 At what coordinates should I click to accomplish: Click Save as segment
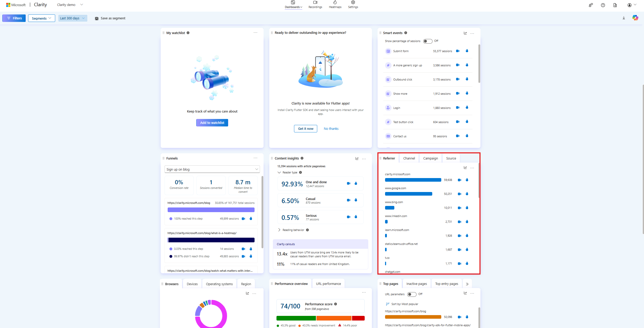(110, 18)
